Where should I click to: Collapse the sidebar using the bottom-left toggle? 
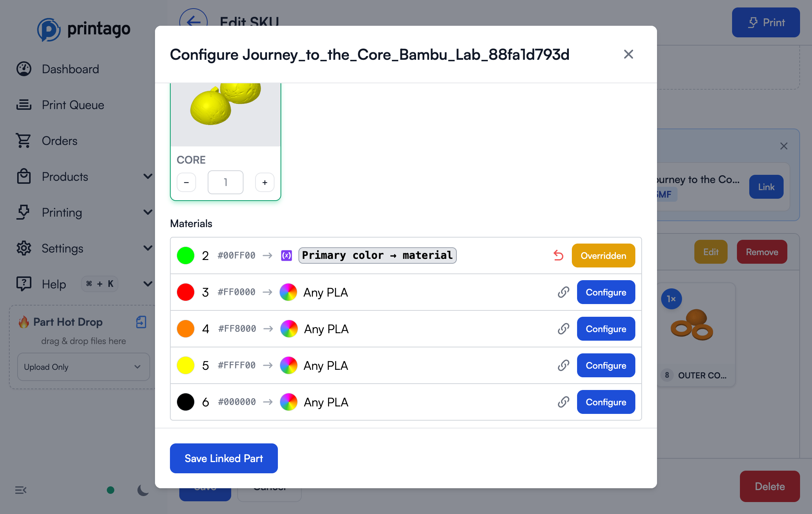pyautogui.click(x=21, y=490)
